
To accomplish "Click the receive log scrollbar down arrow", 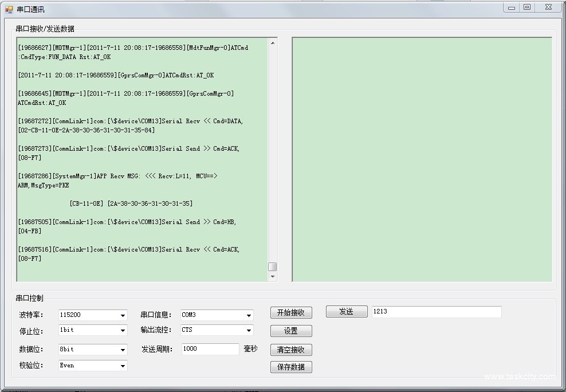I will [x=273, y=277].
